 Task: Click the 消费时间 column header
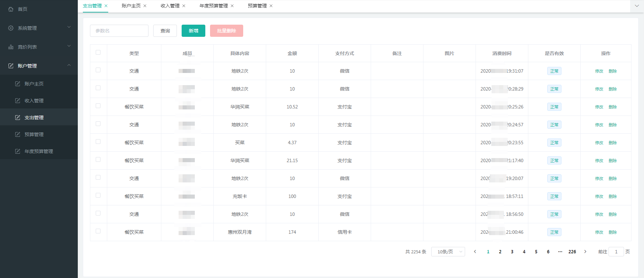(x=502, y=53)
